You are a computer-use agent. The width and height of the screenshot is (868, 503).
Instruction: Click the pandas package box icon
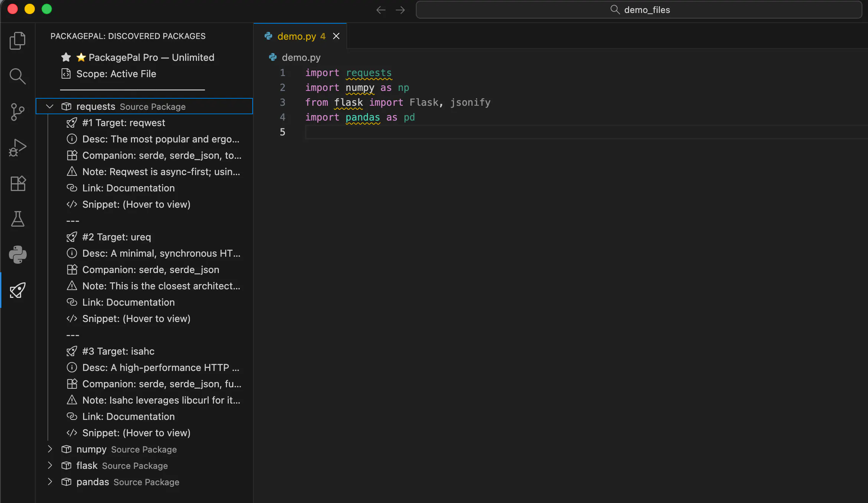66,482
